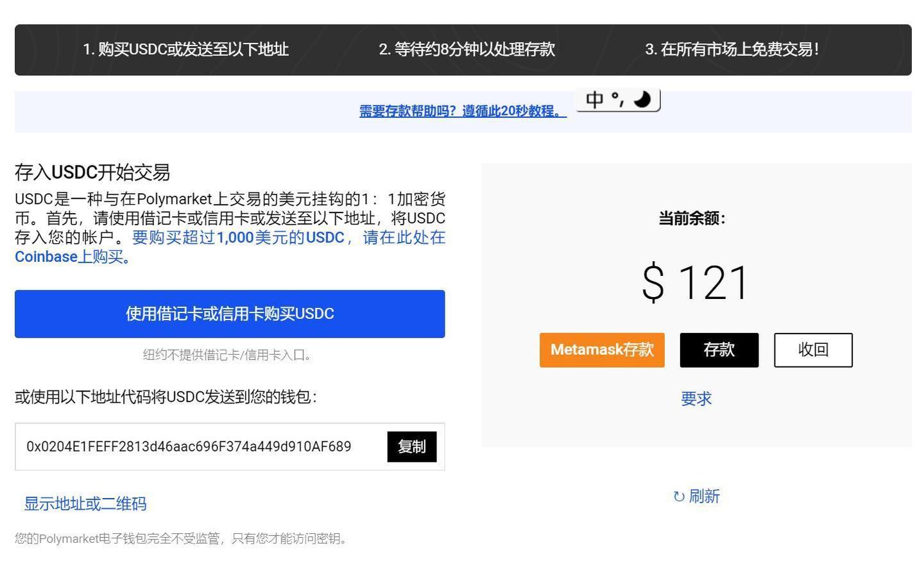Click the 显示地址或二维码 link
Screen dimensions: 924x564
tap(86, 504)
